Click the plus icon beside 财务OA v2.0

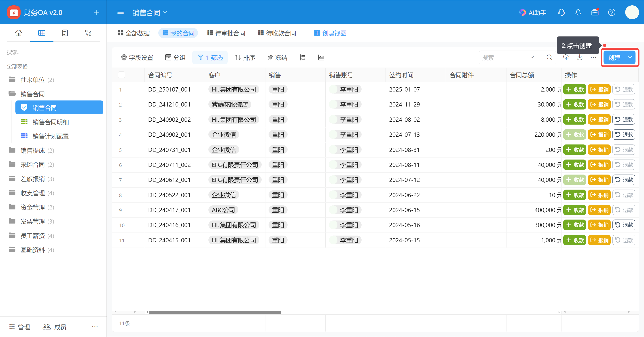(97, 12)
